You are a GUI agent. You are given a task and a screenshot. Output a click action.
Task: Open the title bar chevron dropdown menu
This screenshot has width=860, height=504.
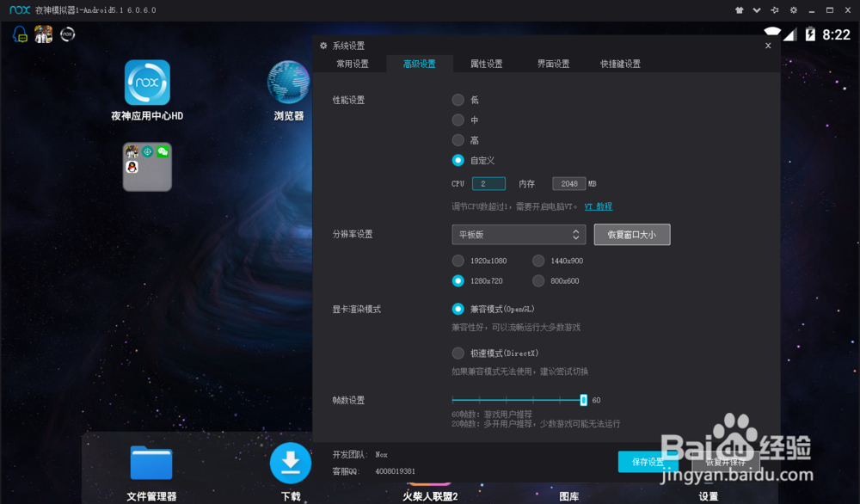coord(757,9)
